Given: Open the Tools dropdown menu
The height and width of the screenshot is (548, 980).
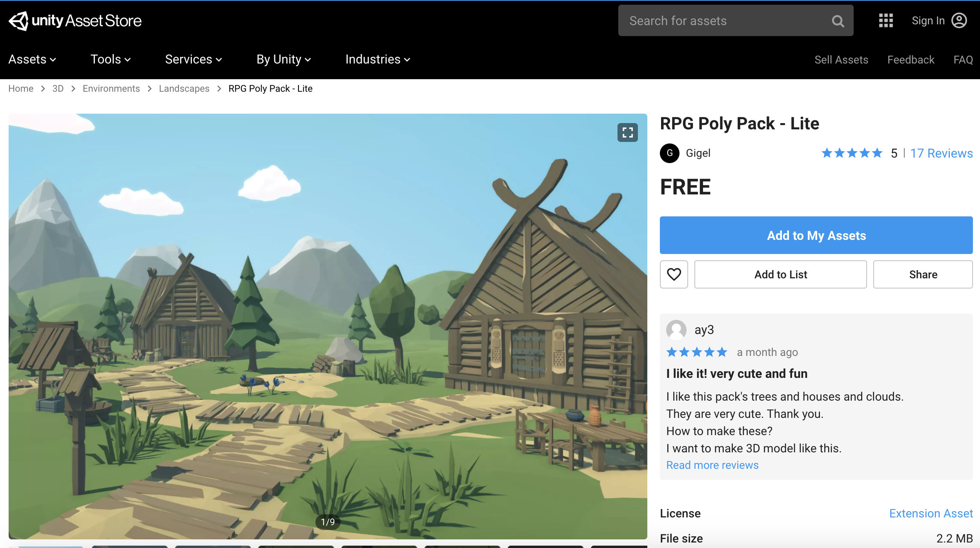Looking at the screenshot, I should click(111, 60).
